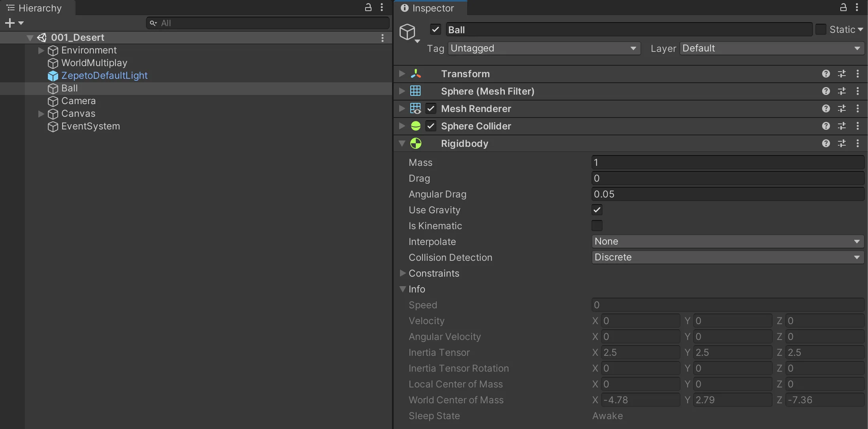Screen dimensions: 868x429
Task: Open the Tag dropdown showing Untagged
Action: click(x=544, y=48)
